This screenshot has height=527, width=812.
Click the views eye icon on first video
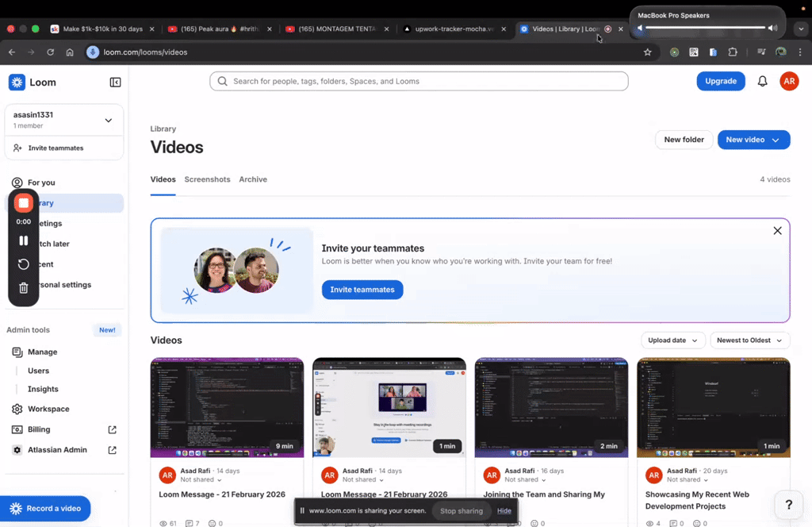tap(163, 523)
